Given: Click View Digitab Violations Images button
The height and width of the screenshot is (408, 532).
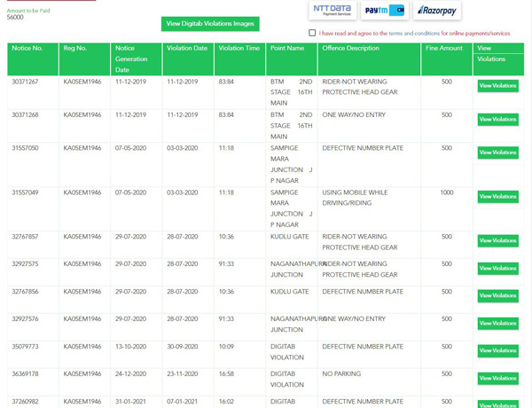Looking at the screenshot, I should (210, 23).
